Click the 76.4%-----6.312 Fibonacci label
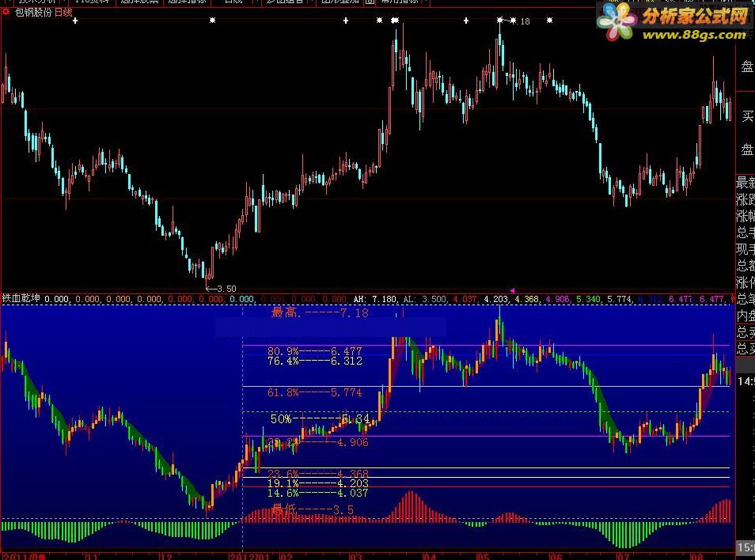Viewport: 755px width, 560px height. (x=314, y=361)
